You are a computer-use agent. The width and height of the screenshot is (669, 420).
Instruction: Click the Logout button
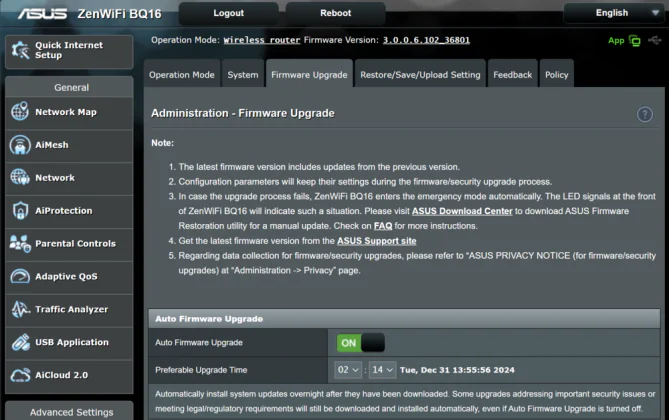pyautogui.click(x=228, y=13)
